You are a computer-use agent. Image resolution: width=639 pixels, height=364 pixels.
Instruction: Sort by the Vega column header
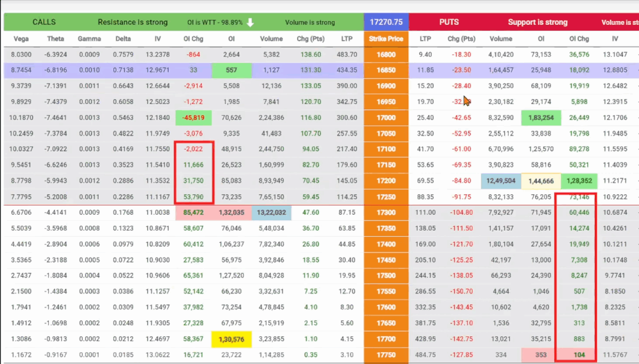(x=21, y=38)
